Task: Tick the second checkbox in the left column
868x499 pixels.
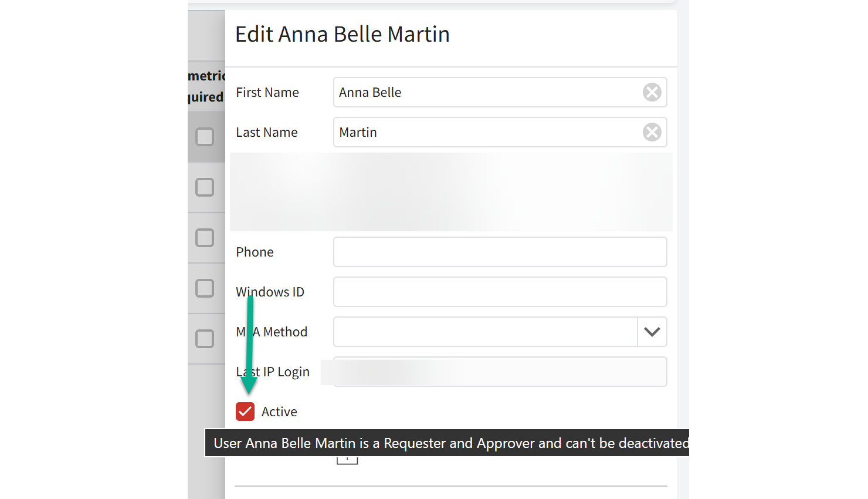Action: (205, 187)
